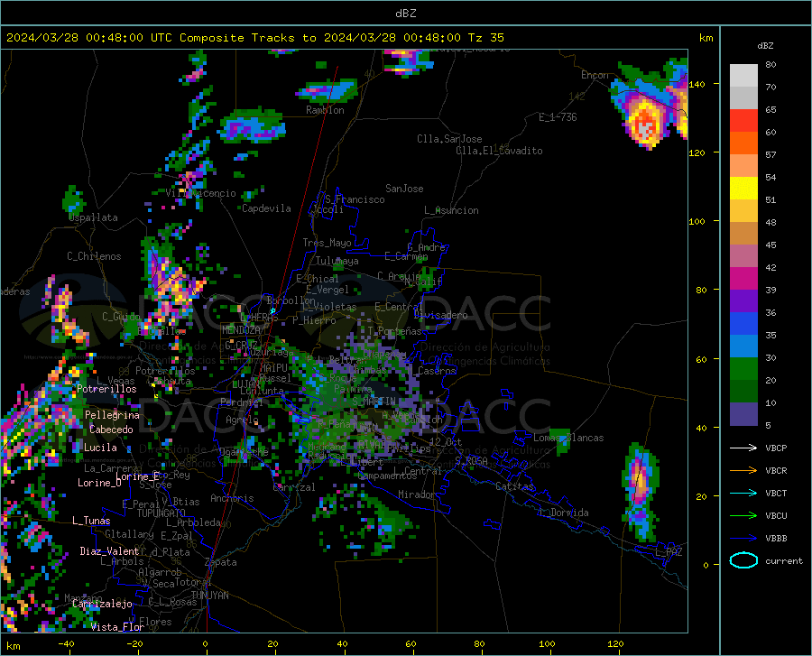Screen dimensions: 812x656
Task: Select the light gray 80 dBZ swatch in the scale
Action: coord(743,76)
